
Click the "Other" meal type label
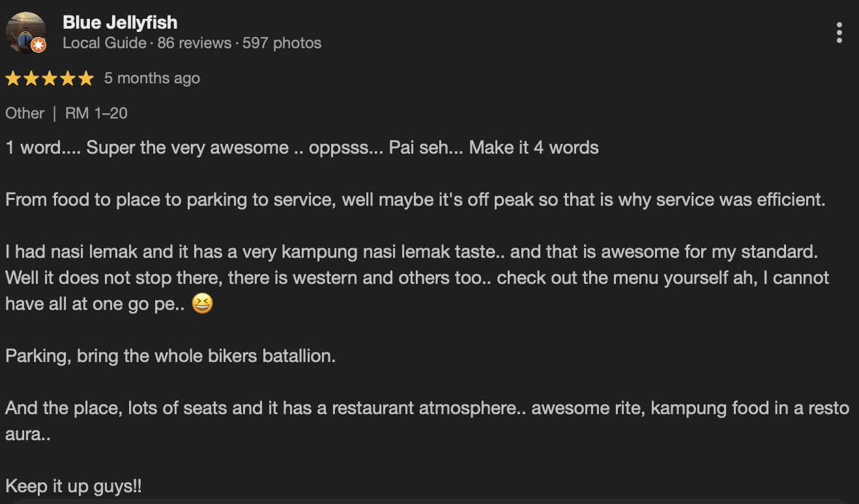[25, 113]
